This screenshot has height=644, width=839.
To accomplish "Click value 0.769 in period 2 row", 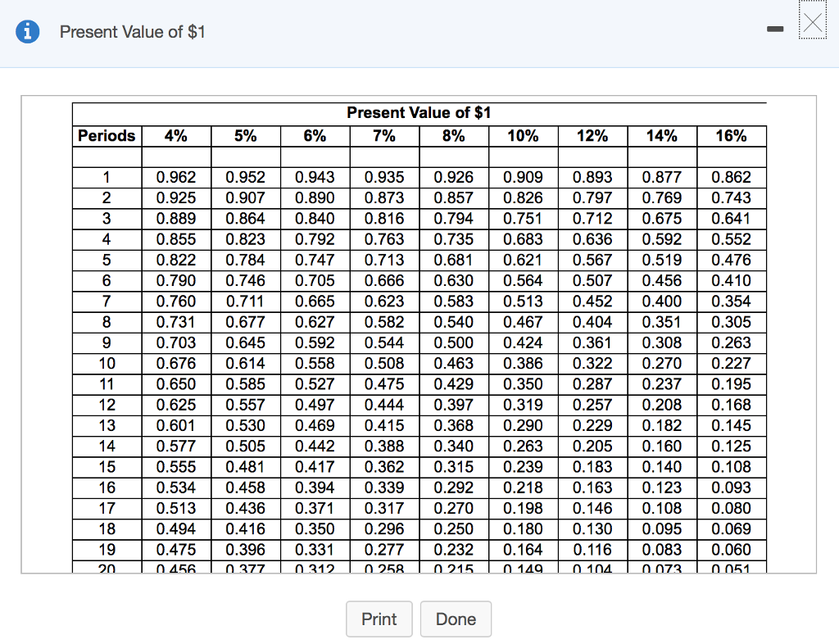I will coord(662,198).
